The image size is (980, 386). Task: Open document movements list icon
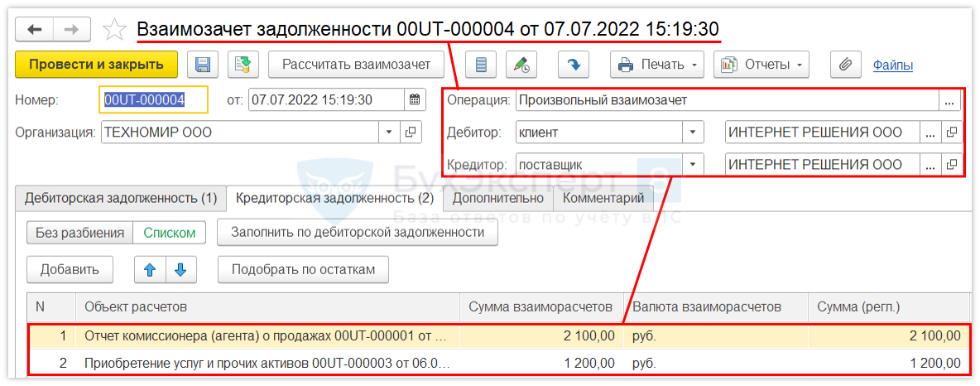(x=481, y=65)
